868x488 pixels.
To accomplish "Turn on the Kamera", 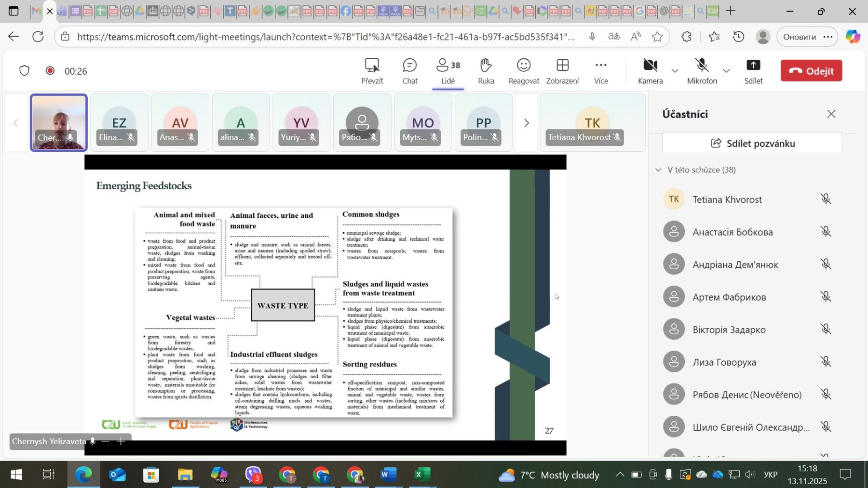I will [650, 70].
